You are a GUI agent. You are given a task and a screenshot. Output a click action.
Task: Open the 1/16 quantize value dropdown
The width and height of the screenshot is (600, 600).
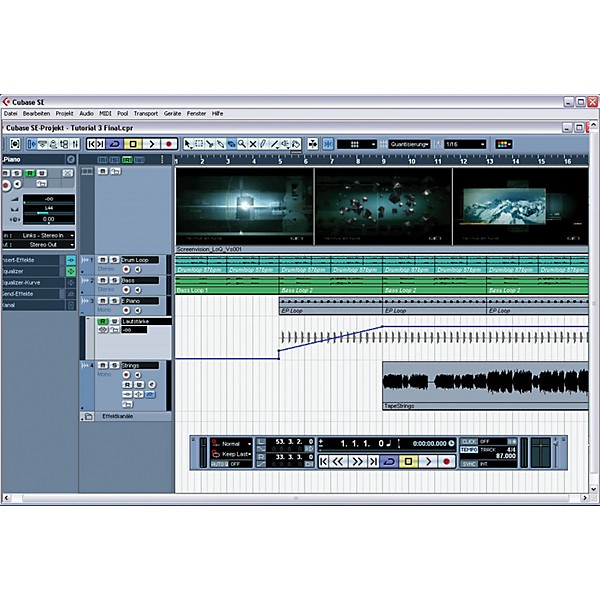[x=465, y=144]
